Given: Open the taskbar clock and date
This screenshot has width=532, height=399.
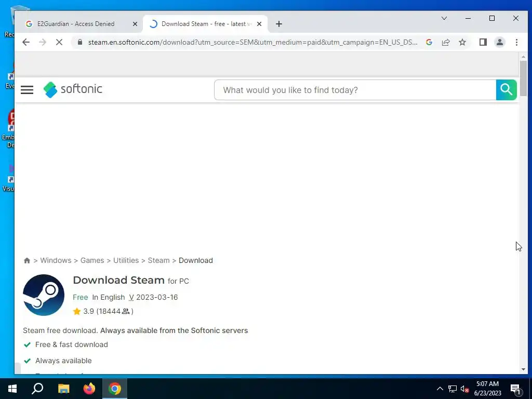Looking at the screenshot, I should tap(487, 389).
